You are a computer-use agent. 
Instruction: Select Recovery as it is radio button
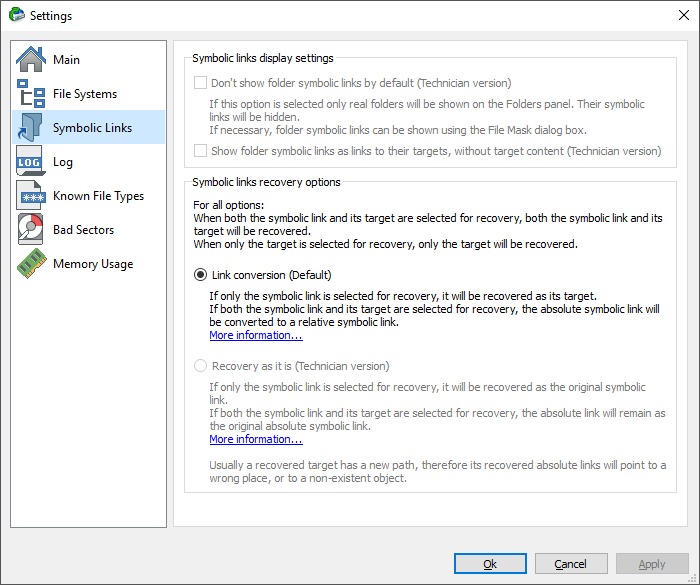[x=200, y=366]
